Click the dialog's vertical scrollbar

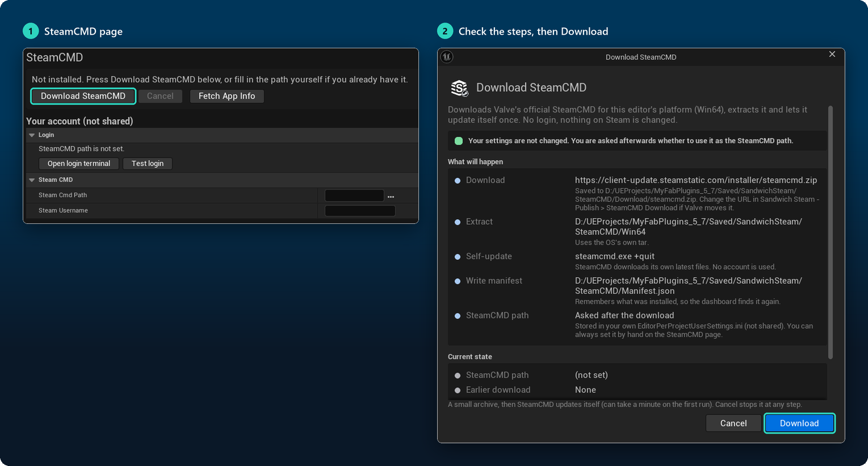[x=831, y=232]
